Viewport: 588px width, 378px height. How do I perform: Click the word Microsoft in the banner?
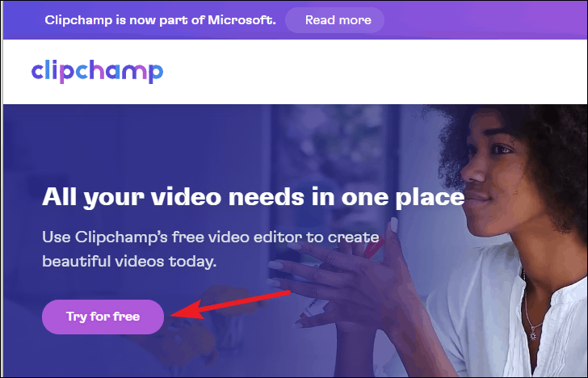(241, 20)
